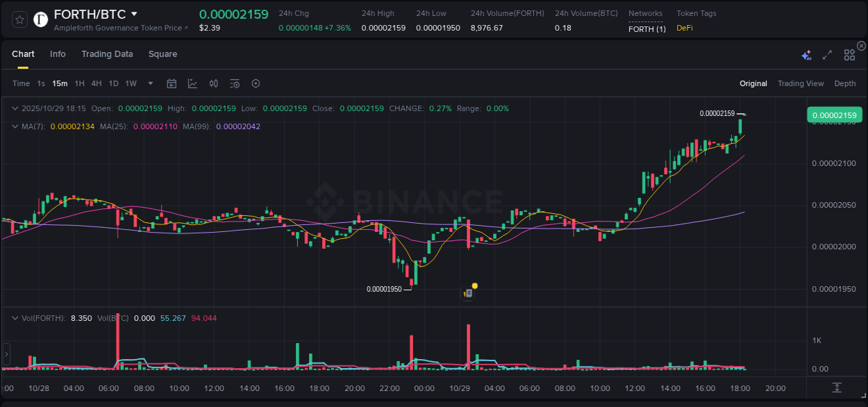Switch to the Trading View tab
This screenshot has width=868, height=407.
tap(801, 83)
